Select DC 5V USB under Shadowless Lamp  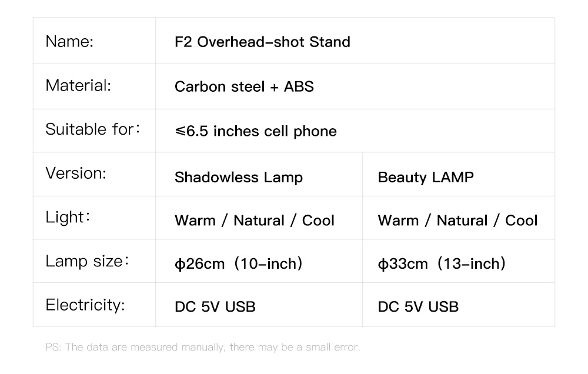tap(215, 307)
